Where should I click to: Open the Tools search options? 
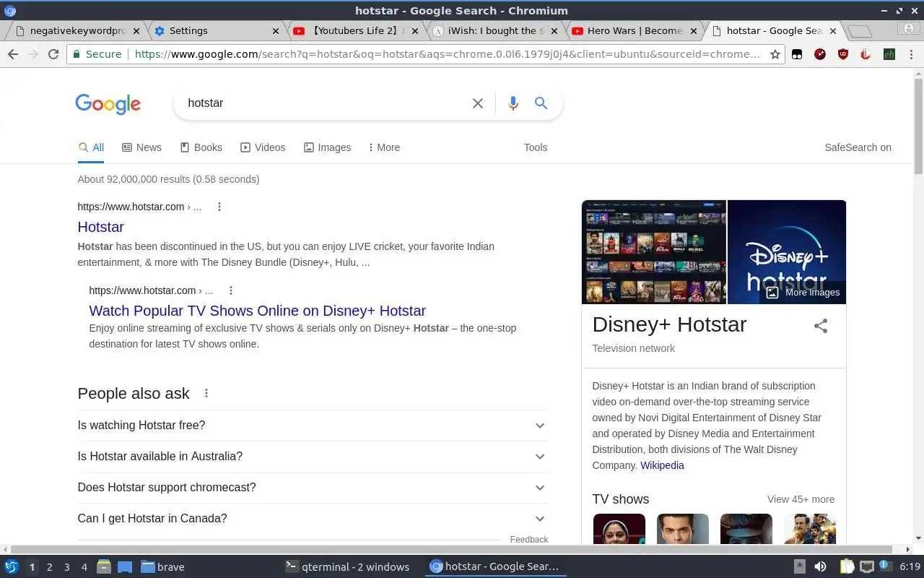pyautogui.click(x=536, y=147)
